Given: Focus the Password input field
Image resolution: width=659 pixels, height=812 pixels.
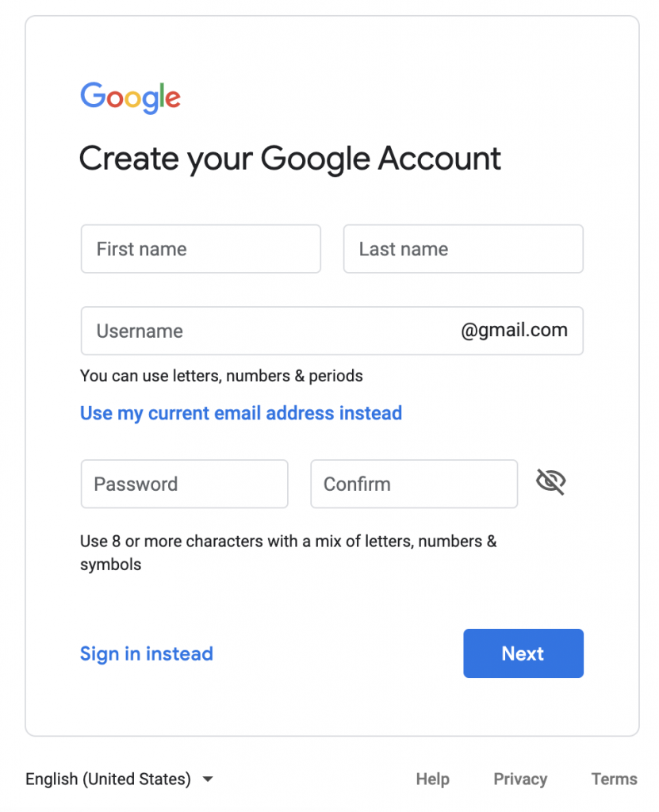Looking at the screenshot, I should click(x=184, y=484).
